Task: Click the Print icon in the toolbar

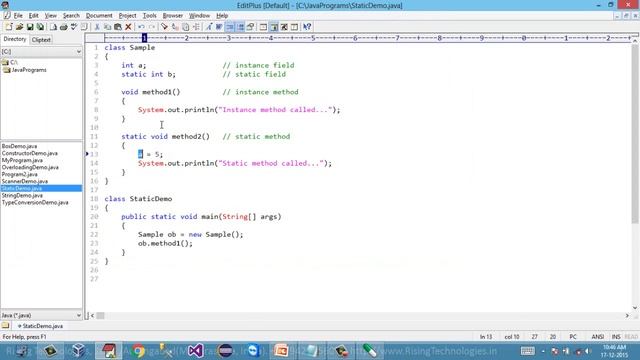Action: point(64,27)
